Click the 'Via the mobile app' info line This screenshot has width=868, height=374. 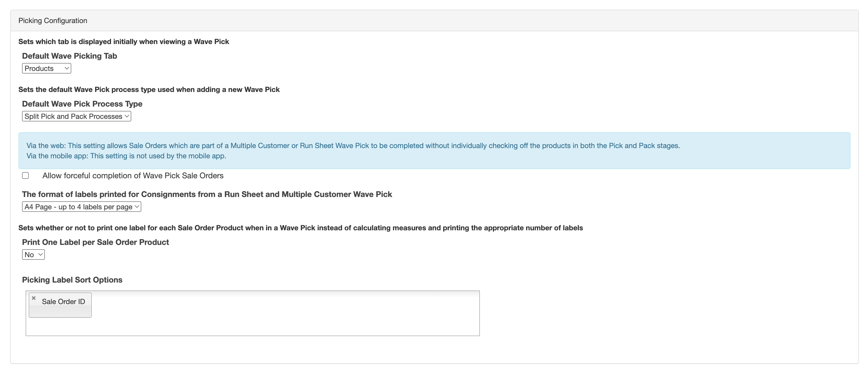click(126, 156)
